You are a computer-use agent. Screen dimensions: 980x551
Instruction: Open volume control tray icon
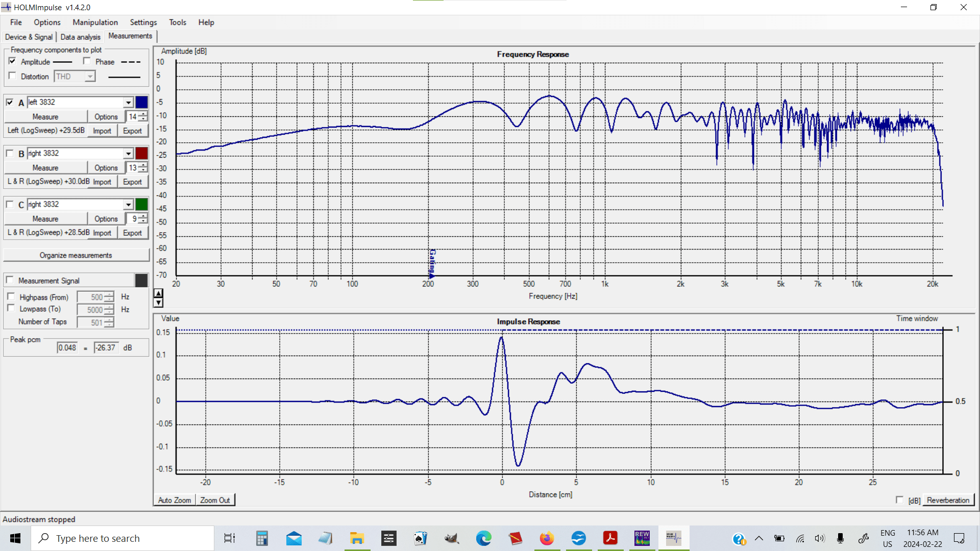(x=820, y=538)
